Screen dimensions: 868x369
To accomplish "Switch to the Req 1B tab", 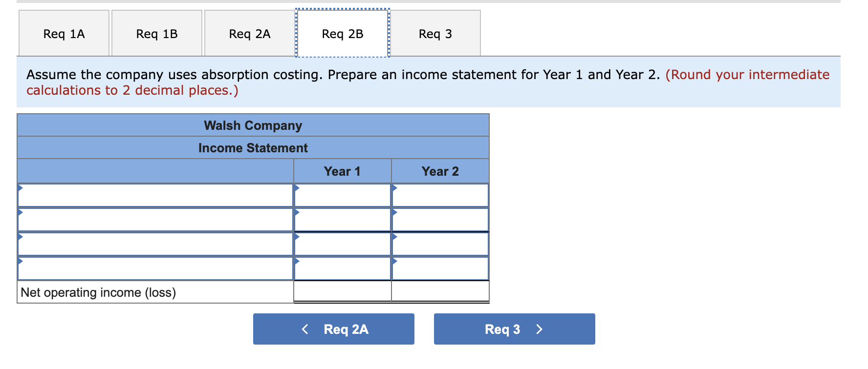I will click(x=156, y=33).
